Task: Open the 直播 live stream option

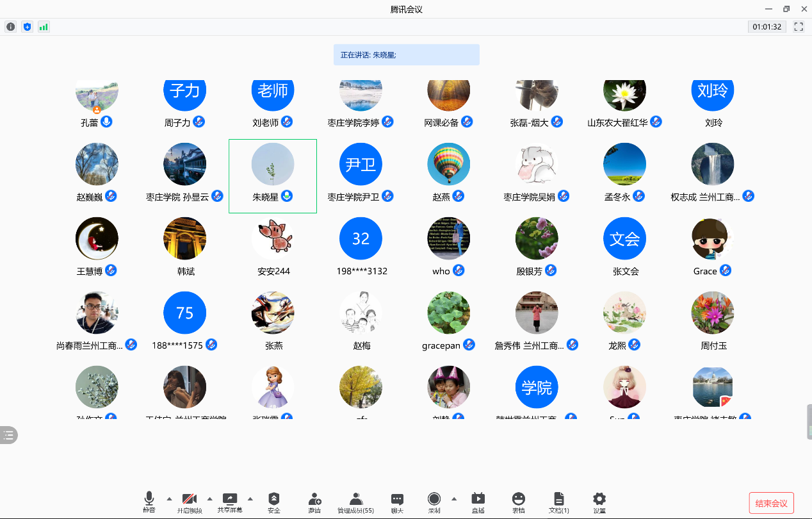Action: click(478, 499)
